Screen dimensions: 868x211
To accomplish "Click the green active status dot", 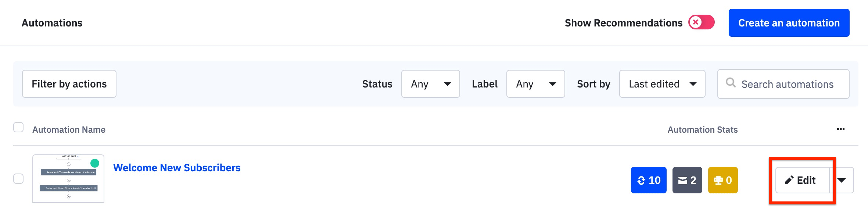I will click(95, 163).
